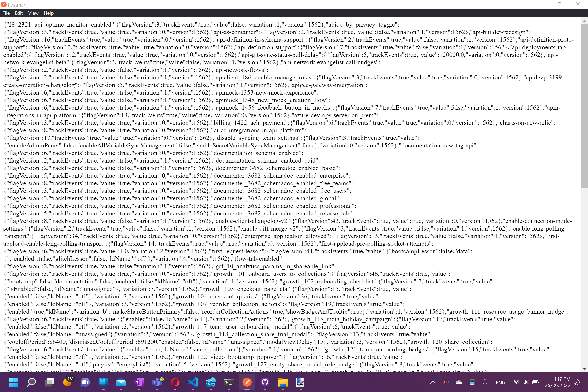Image resolution: width=588 pixels, height=392 pixels.
Task: Expand the hidden system tray icons chevron
Action: (x=433, y=382)
